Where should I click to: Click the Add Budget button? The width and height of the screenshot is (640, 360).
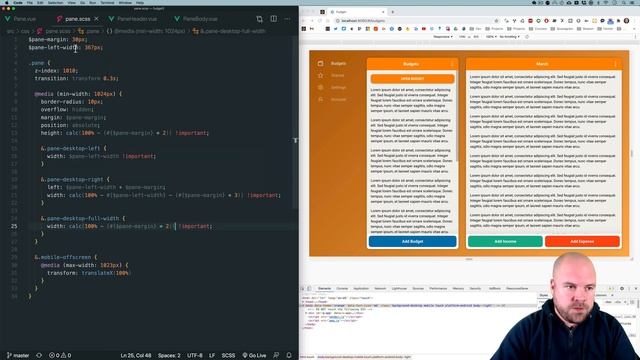pyautogui.click(x=412, y=242)
